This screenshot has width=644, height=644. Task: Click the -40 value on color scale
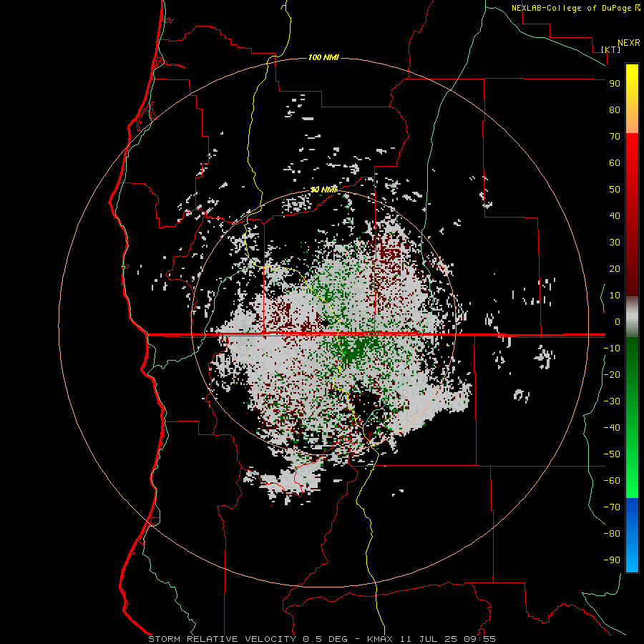click(x=612, y=428)
